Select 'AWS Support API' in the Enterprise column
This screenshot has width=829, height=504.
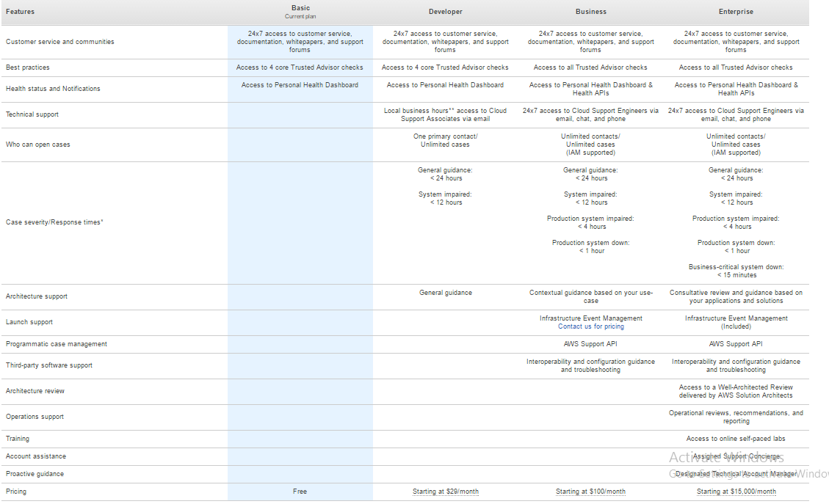click(736, 344)
